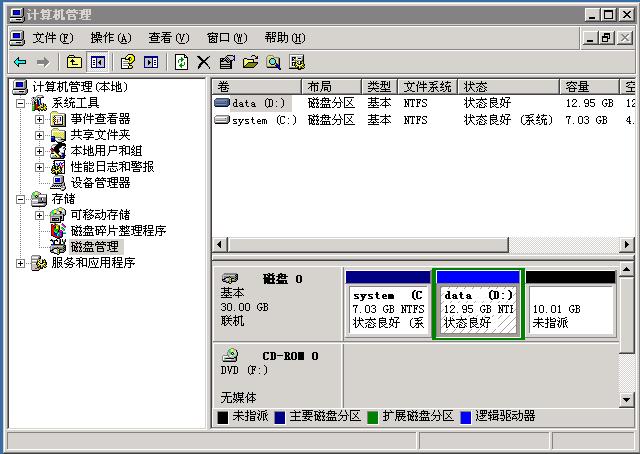Click the Delete X toolbar icon
This screenshot has height=454, width=640.
point(204,62)
